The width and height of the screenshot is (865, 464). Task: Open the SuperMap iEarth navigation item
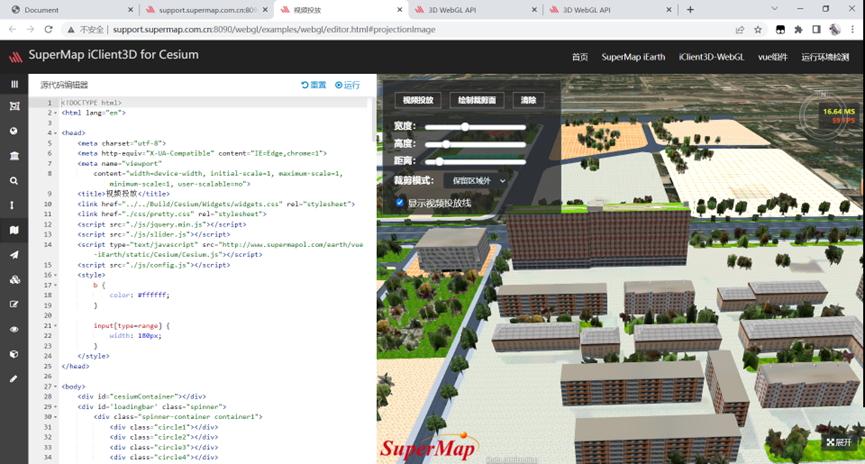(x=633, y=57)
